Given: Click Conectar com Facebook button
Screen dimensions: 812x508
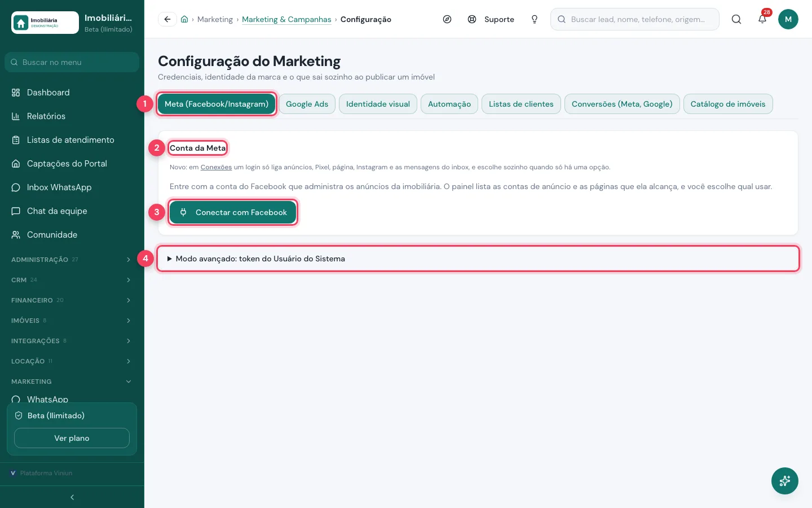Looking at the screenshot, I should [x=233, y=212].
